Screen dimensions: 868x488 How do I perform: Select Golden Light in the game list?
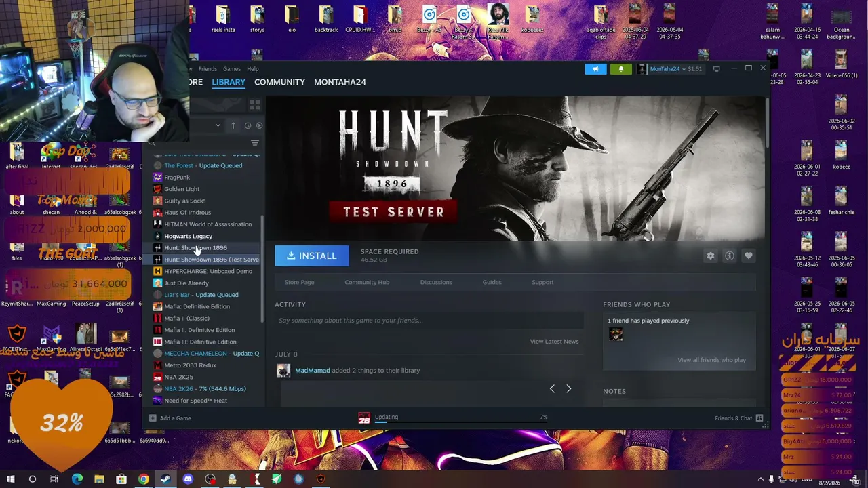point(182,189)
